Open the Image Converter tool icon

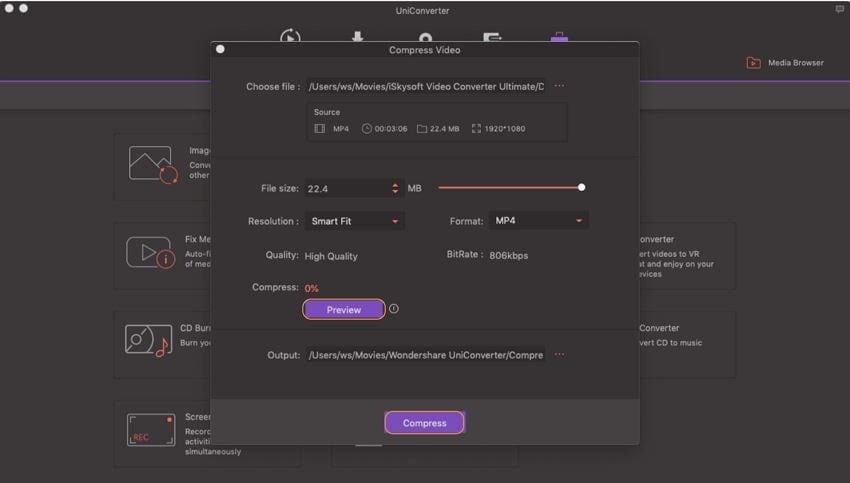point(153,165)
